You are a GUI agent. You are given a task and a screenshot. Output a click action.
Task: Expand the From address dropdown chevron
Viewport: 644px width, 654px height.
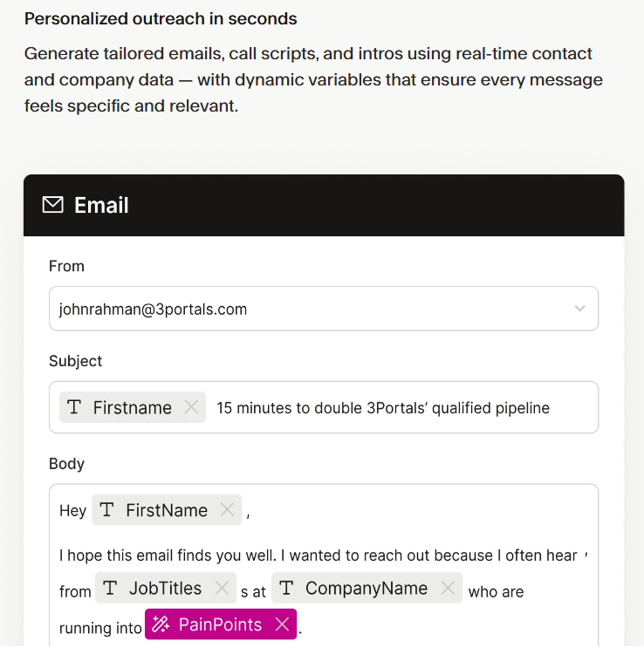pyautogui.click(x=579, y=309)
